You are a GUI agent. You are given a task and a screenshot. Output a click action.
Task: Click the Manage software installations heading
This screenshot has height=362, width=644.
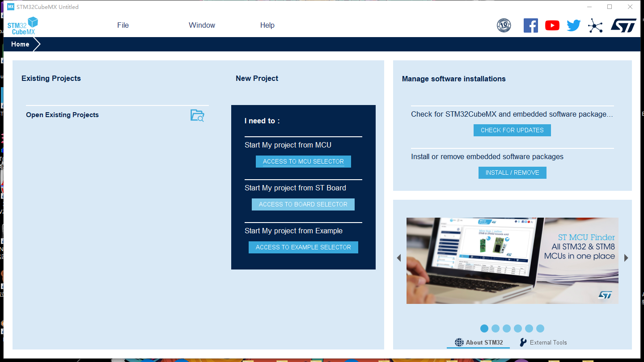coord(453,79)
